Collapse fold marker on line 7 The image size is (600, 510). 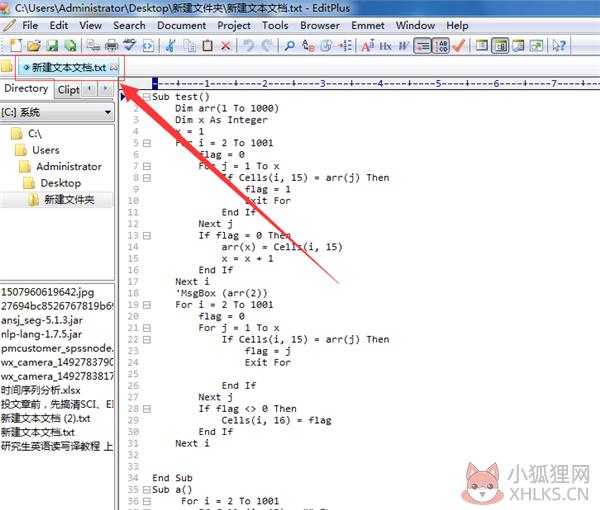[x=147, y=166]
